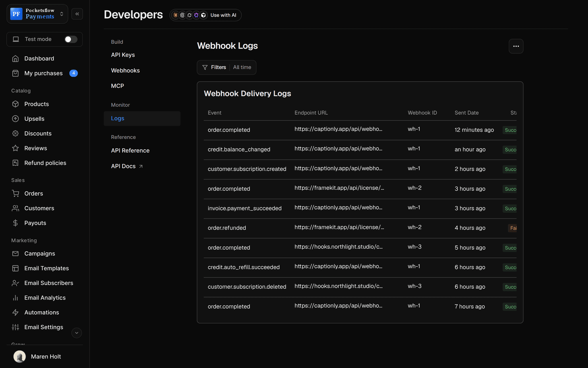Toggle the Test mode switch

tap(71, 39)
